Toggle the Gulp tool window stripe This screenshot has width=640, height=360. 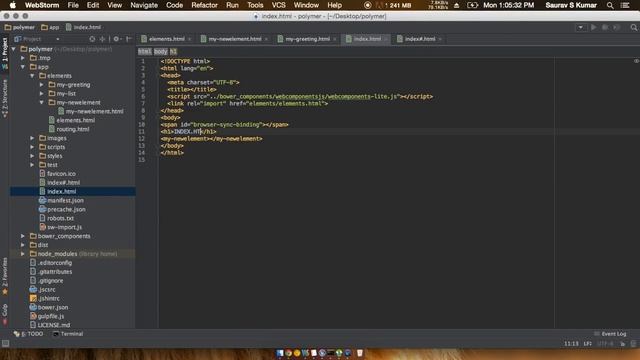coord(5,313)
